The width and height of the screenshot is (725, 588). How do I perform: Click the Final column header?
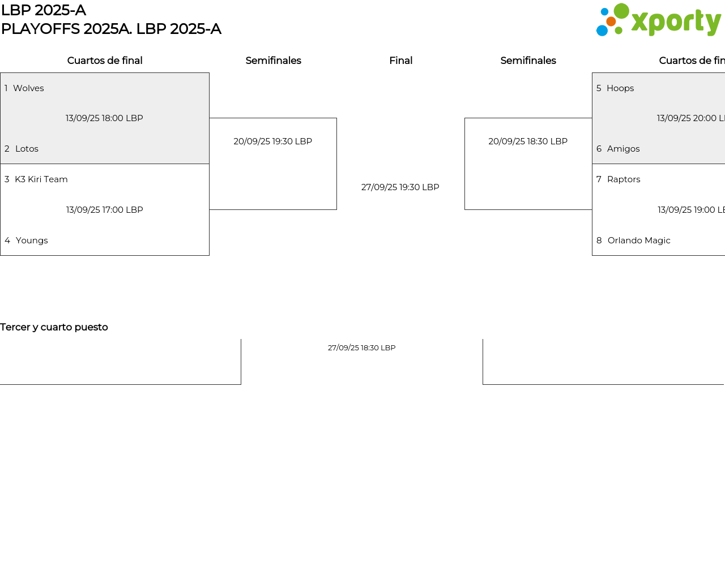[400, 61]
